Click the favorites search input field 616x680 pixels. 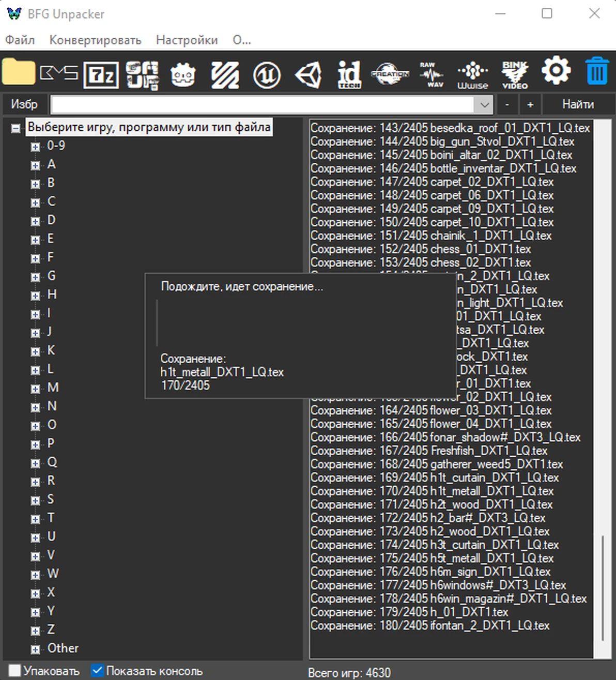(264, 104)
